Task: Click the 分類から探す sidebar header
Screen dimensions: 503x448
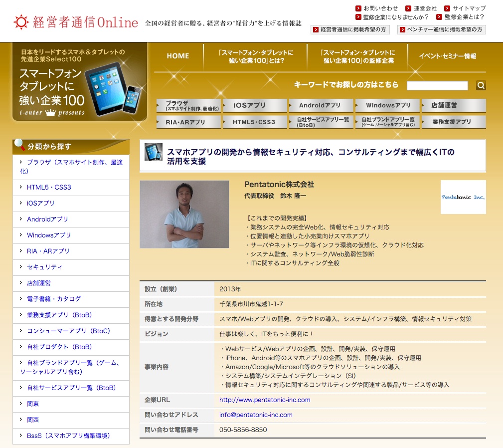Action: (71, 147)
